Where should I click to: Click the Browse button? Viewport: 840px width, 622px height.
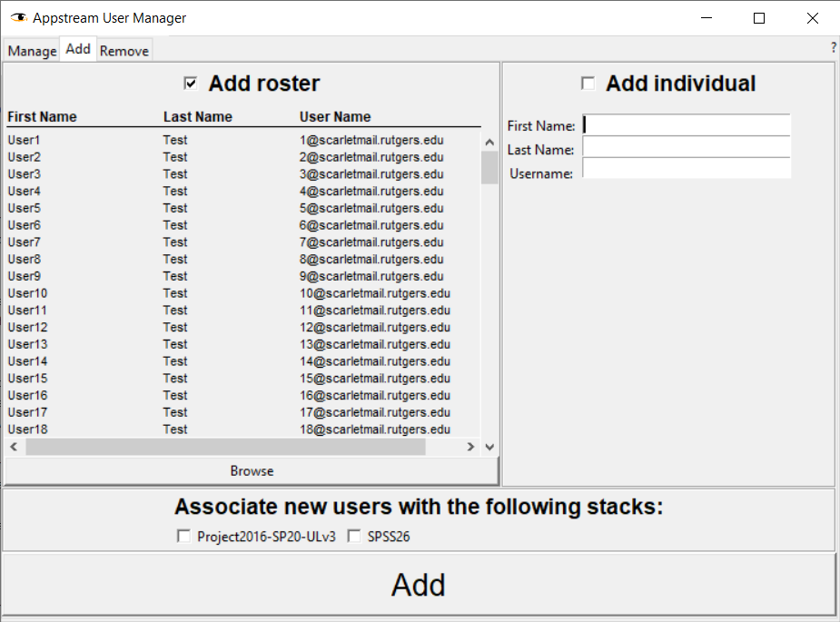pyautogui.click(x=252, y=471)
